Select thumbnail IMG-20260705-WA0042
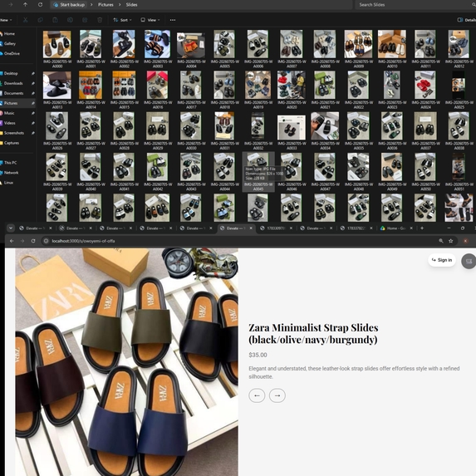This screenshot has width=476, height=476. (157, 167)
